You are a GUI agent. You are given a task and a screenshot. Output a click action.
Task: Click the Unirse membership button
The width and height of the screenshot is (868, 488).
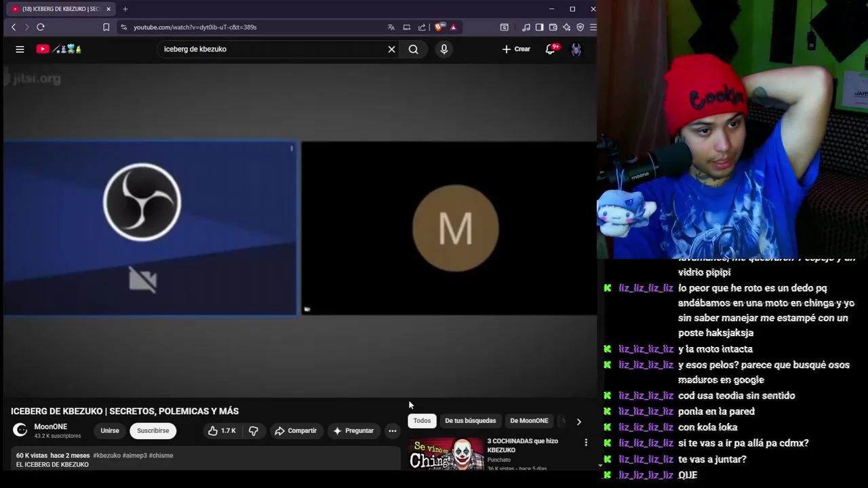click(110, 430)
